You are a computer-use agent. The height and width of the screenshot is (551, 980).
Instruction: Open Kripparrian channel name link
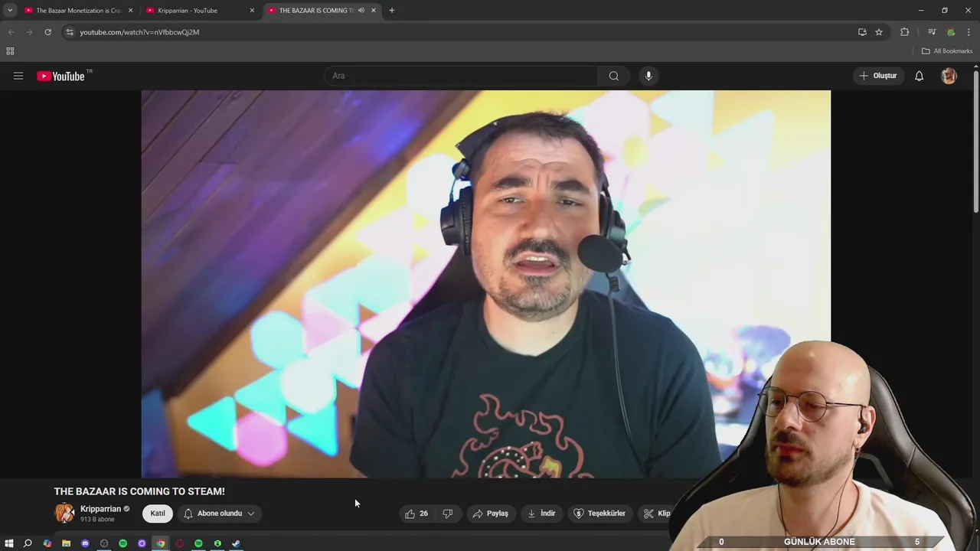click(x=100, y=509)
